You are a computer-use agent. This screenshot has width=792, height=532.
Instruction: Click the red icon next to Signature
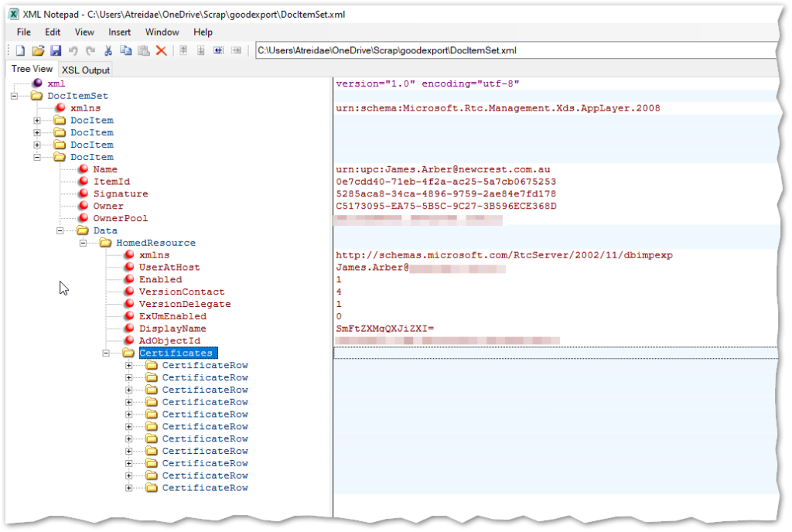84,193
